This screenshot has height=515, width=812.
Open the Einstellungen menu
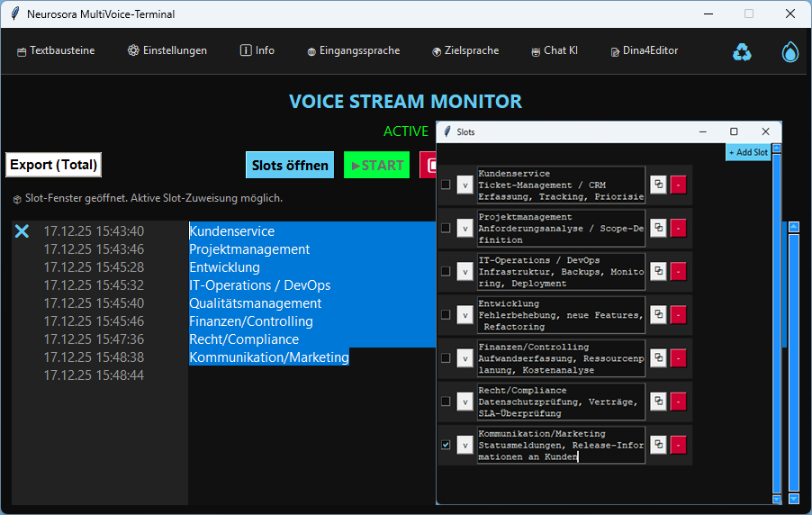167,50
